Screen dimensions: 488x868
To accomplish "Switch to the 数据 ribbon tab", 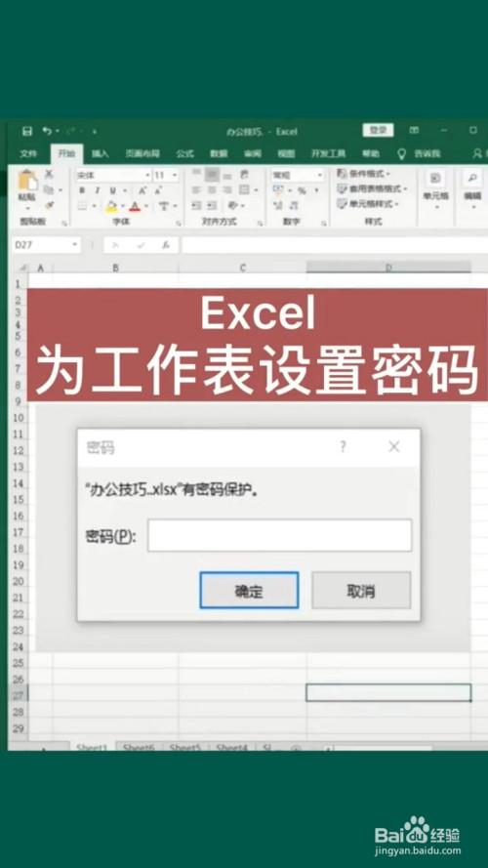I will tap(219, 154).
